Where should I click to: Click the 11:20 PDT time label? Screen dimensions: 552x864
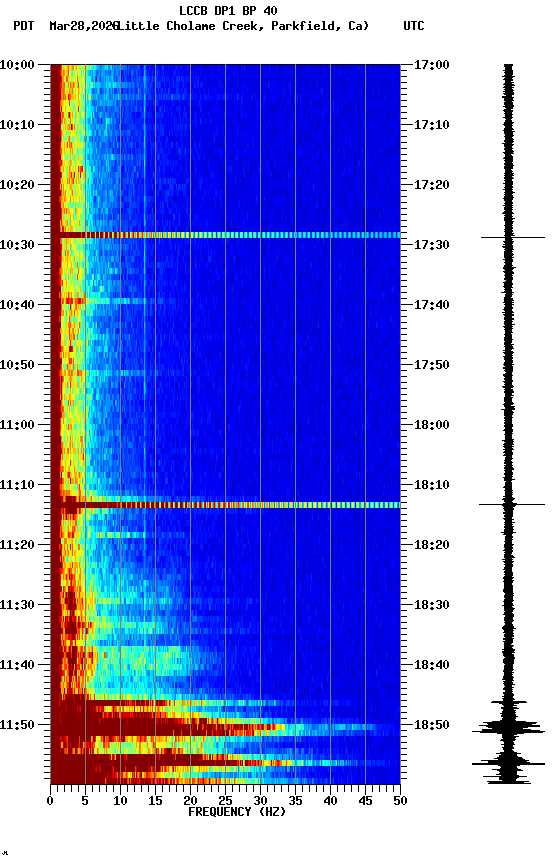click(x=17, y=545)
